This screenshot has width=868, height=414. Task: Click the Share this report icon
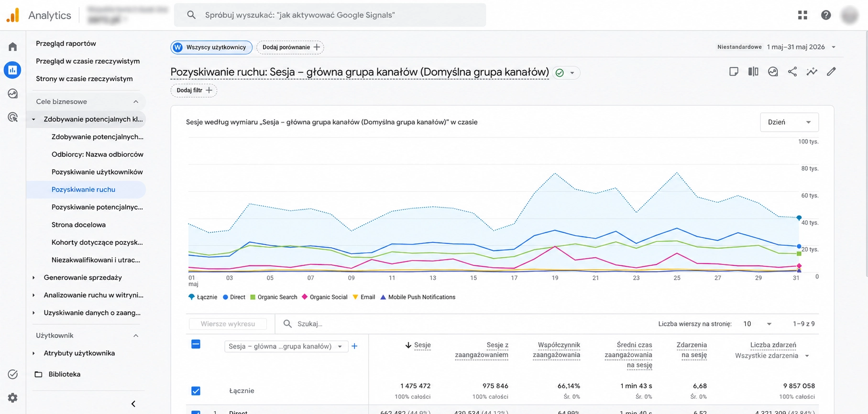coord(792,72)
